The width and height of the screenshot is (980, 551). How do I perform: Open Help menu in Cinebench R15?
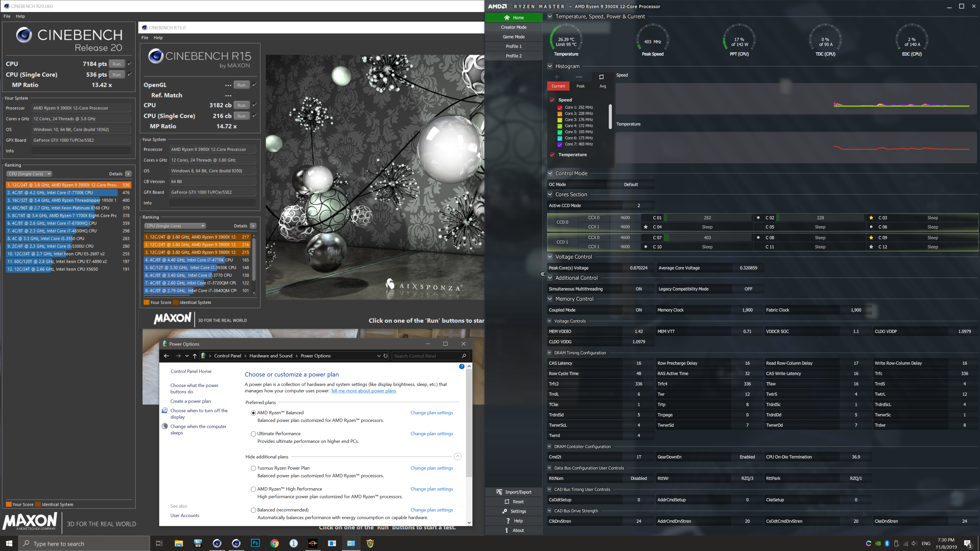(x=158, y=38)
